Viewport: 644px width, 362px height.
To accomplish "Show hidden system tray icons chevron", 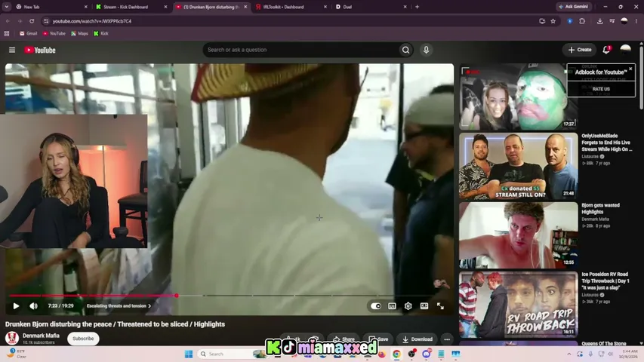I will click(x=569, y=354).
